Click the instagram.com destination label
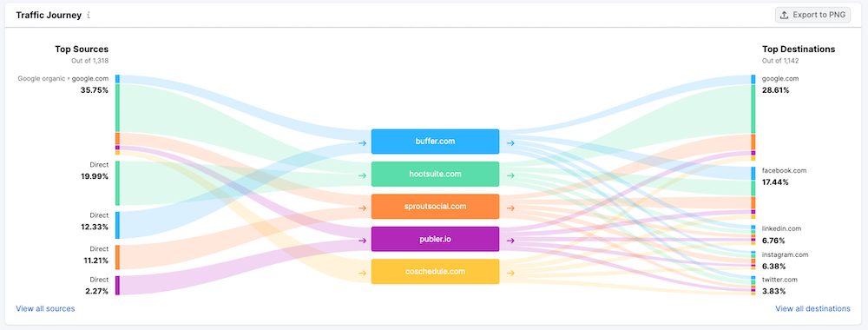The height and width of the screenshot is (330, 868). click(785, 254)
